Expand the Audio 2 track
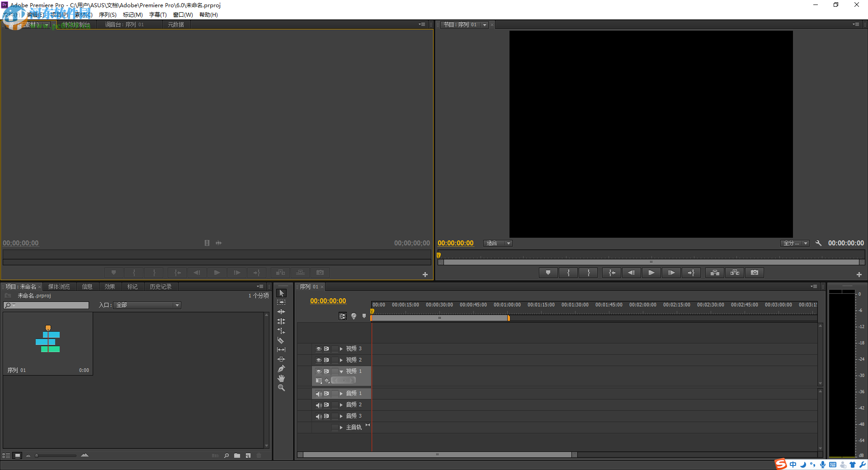The width and height of the screenshot is (868, 470). point(341,405)
